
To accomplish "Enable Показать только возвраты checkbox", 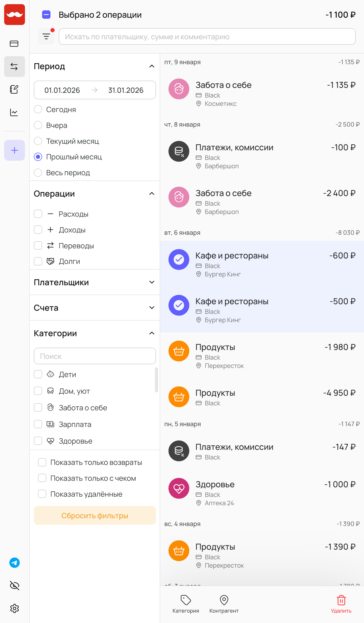I will coord(42,462).
